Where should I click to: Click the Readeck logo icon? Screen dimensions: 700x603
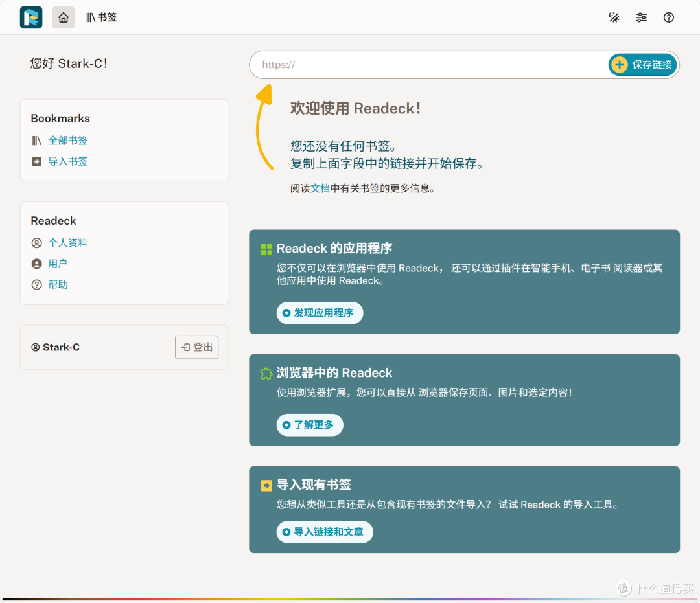[x=31, y=17]
